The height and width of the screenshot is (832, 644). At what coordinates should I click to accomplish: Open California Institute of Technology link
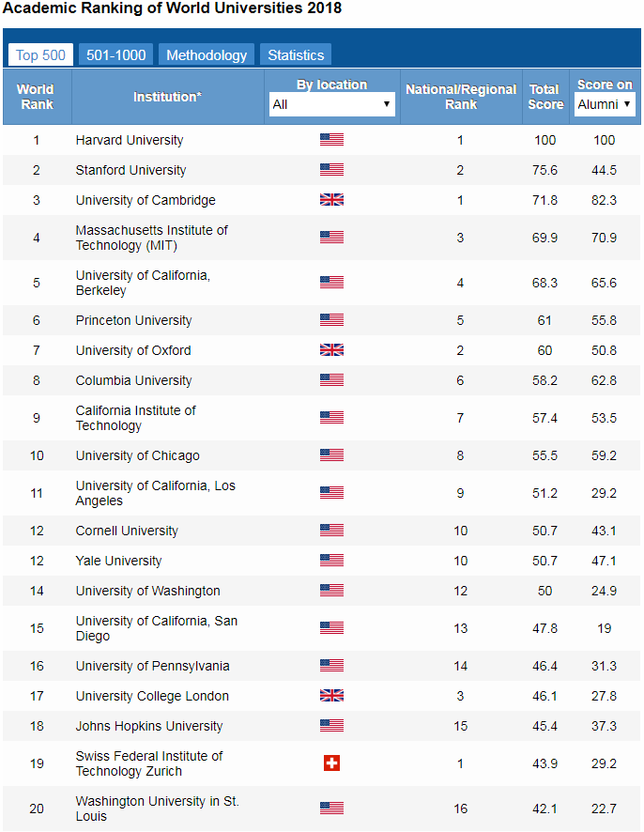click(x=136, y=418)
